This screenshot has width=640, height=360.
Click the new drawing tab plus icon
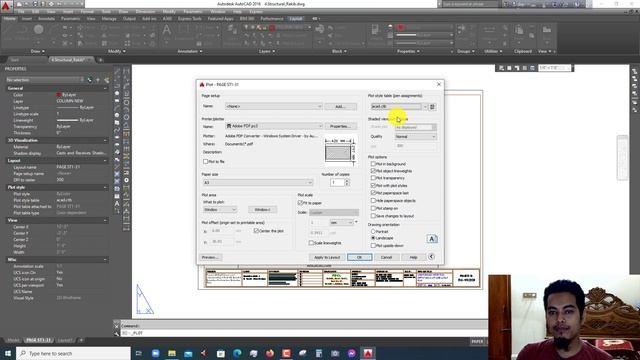[x=100, y=60]
